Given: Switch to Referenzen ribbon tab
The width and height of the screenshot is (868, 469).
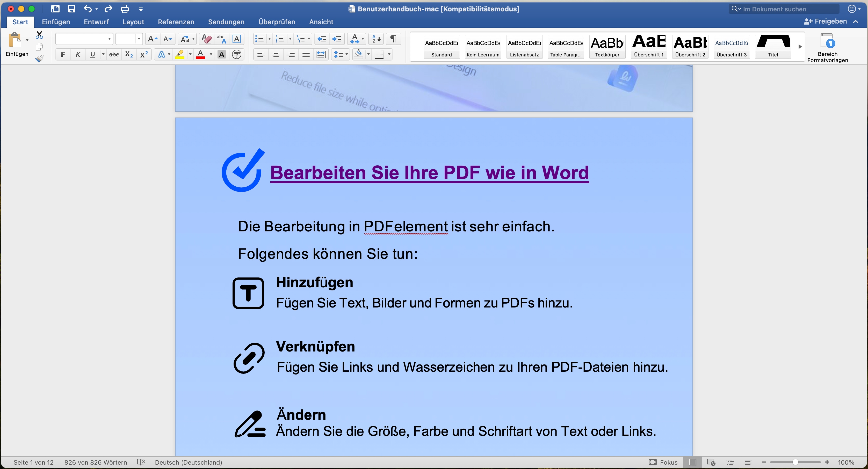Looking at the screenshot, I should 176,22.
